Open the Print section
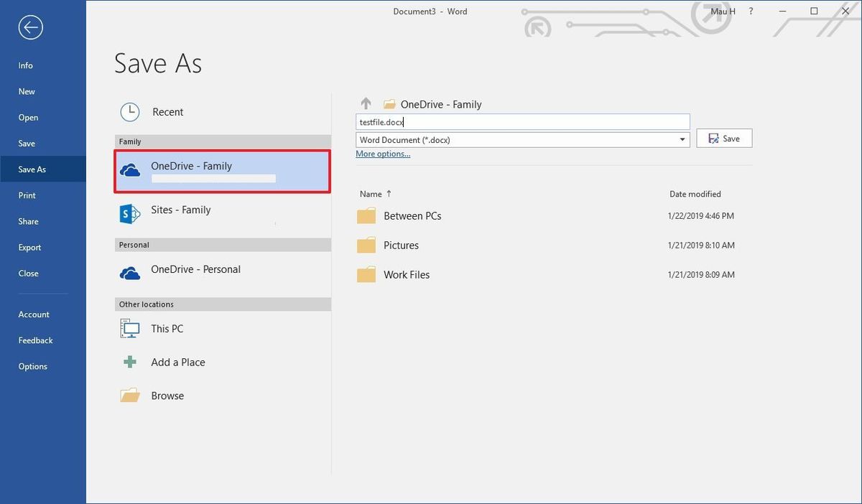 click(27, 195)
